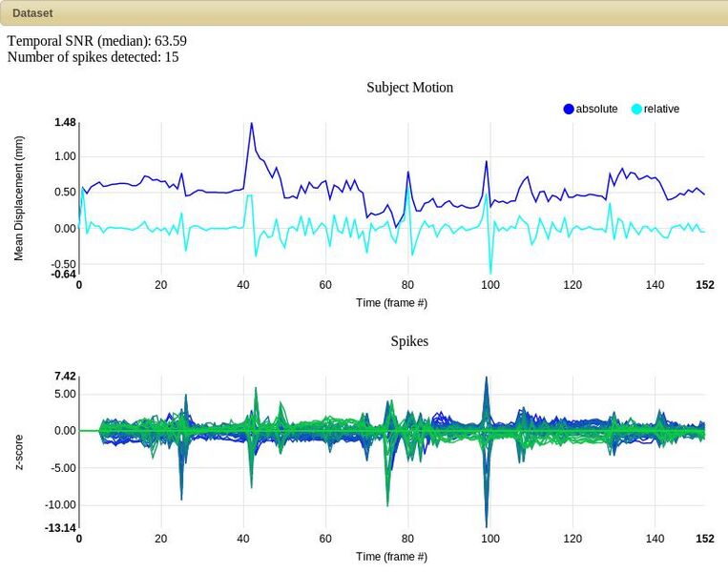Click the Spikes chart title
The width and height of the screenshot is (728, 572).
409,341
